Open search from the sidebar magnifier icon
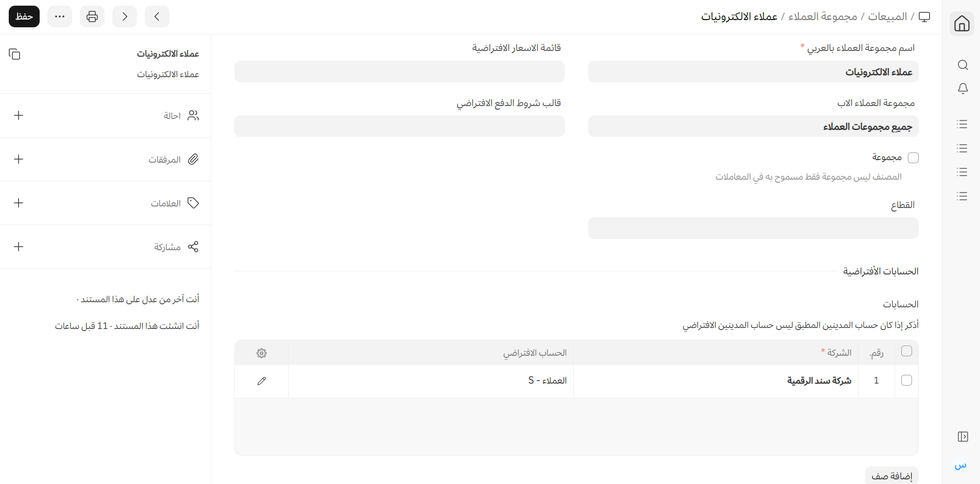The width and height of the screenshot is (980, 484). tap(962, 65)
